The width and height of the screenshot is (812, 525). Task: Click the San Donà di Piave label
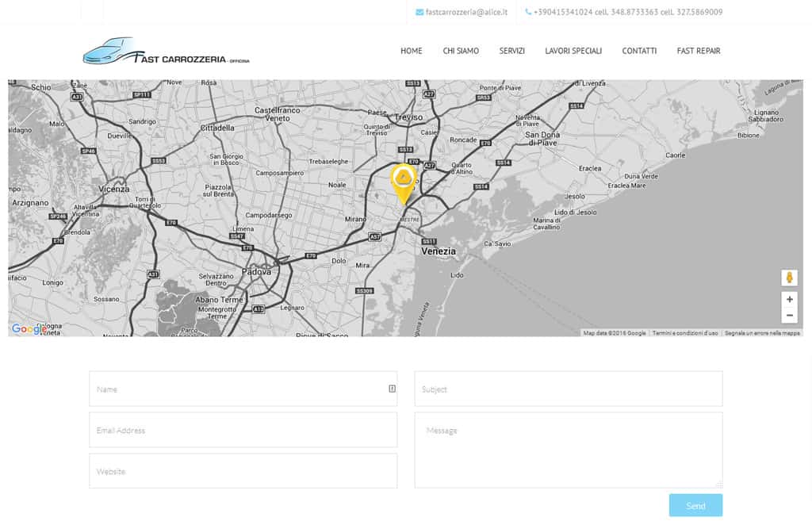coord(542,138)
